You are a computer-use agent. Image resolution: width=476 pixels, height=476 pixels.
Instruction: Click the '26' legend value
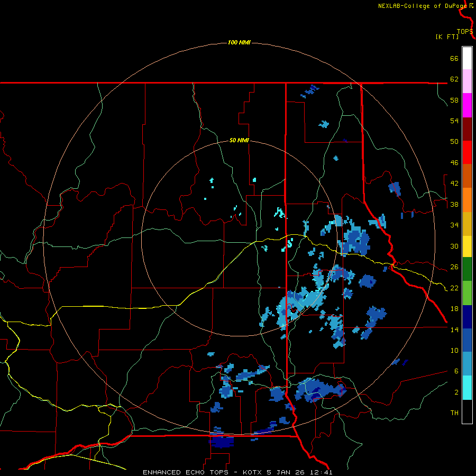click(454, 267)
